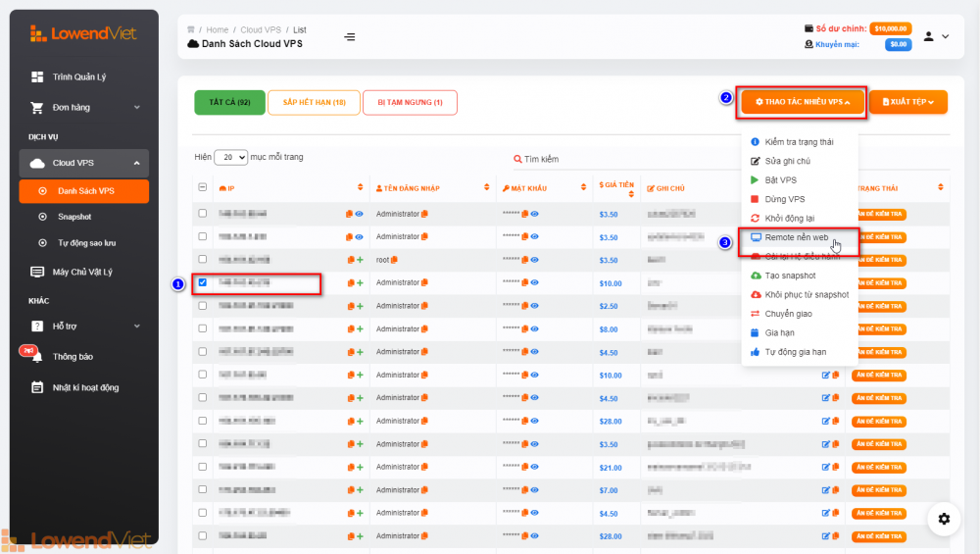Choose Dừng VPS from the menu
Screen dimensions: 980x554
point(800,199)
